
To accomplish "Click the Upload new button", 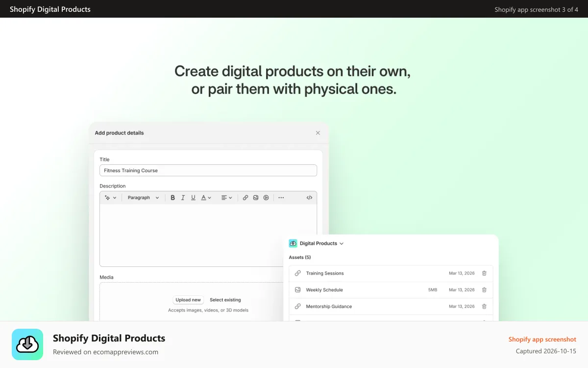I will [188, 300].
